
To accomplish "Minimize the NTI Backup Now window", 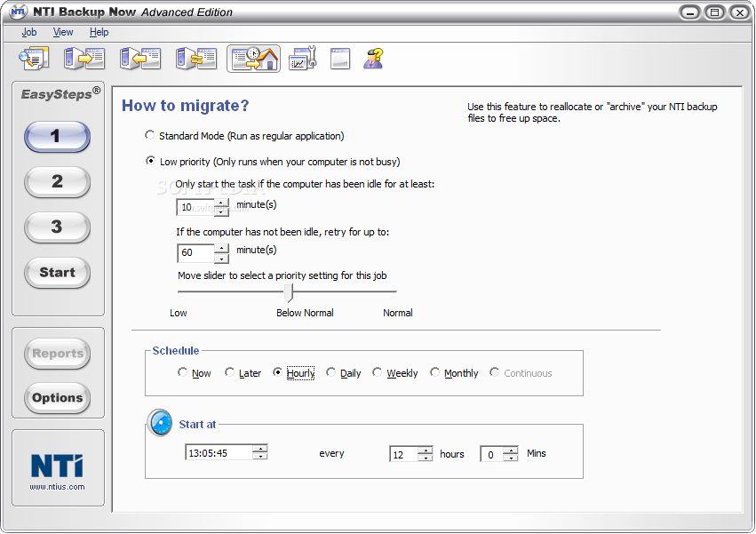I will point(690,12).
